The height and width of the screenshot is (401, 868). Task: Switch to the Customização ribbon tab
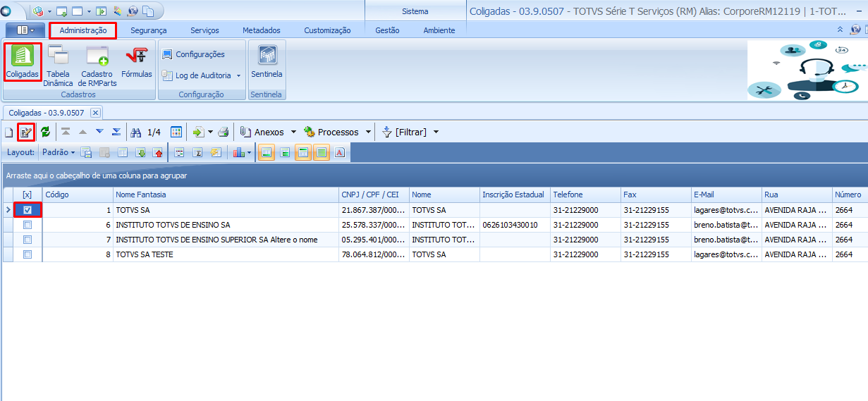click(x=327, y=30)
